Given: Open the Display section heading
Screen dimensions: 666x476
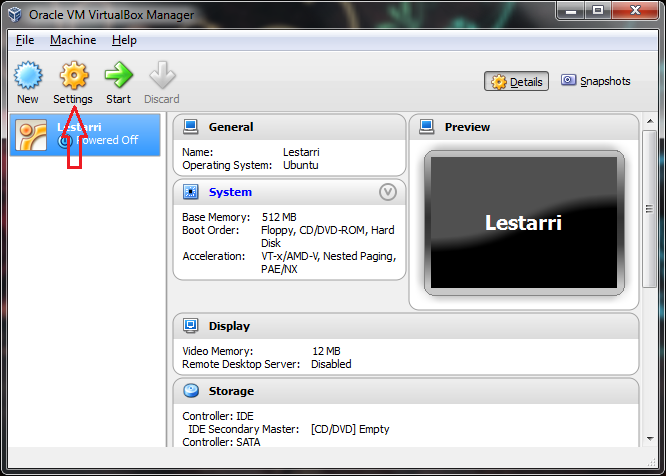Looking at the screenshot, I should 229,326.
